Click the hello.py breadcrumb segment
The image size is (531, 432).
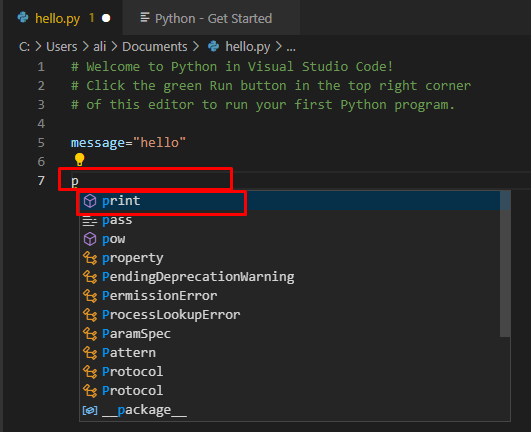click(x=248, y=47)
